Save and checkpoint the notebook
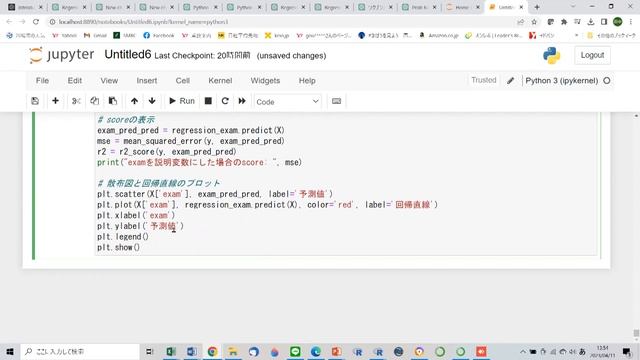Screen dimensions: 640x360 (35, 101)
